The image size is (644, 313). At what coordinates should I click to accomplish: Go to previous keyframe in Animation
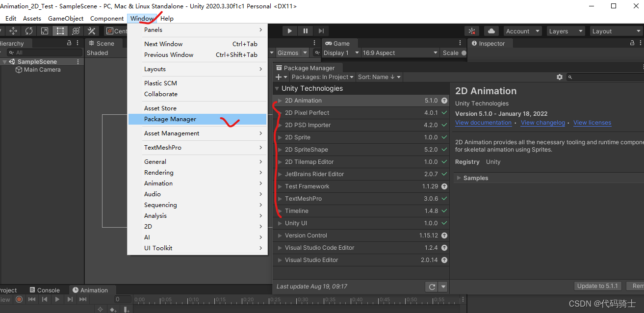click(x=45, y=299)
